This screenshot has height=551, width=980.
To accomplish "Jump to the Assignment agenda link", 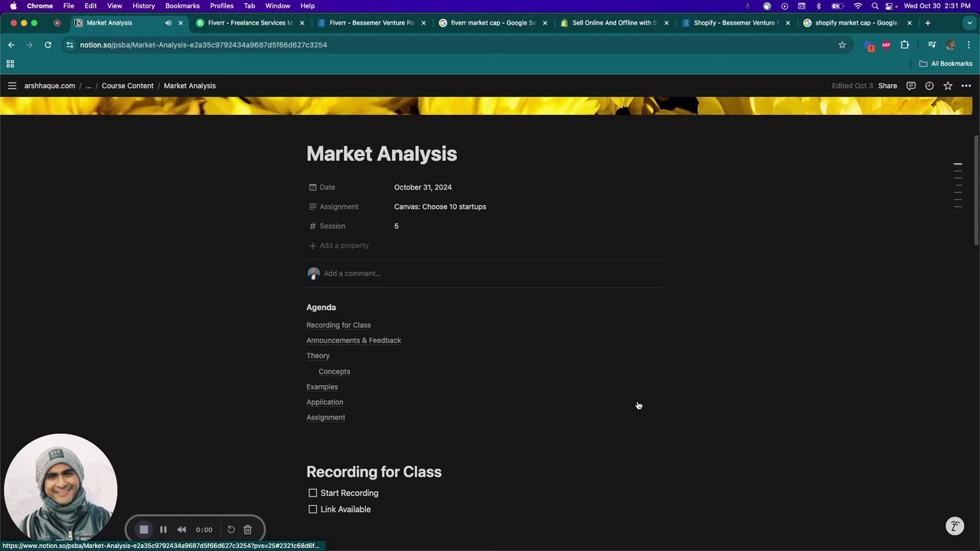I will click(x=325, y=417).
